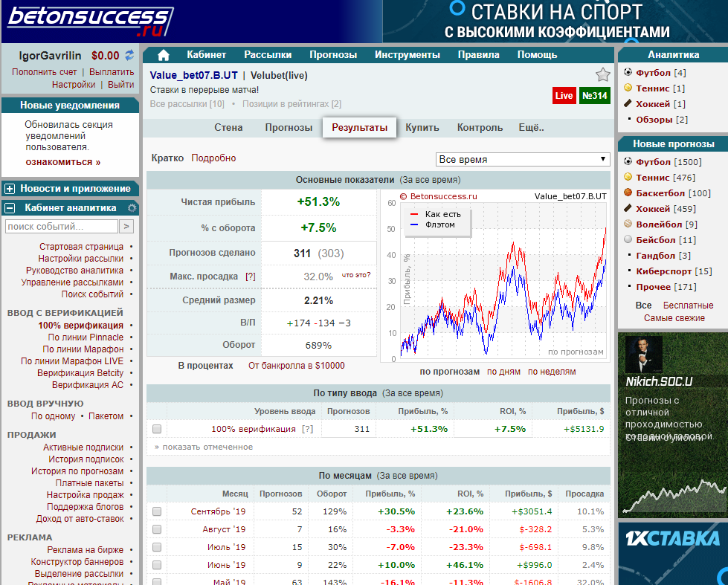
Task: Switch to the Стена tab
Action: [228, 127]
